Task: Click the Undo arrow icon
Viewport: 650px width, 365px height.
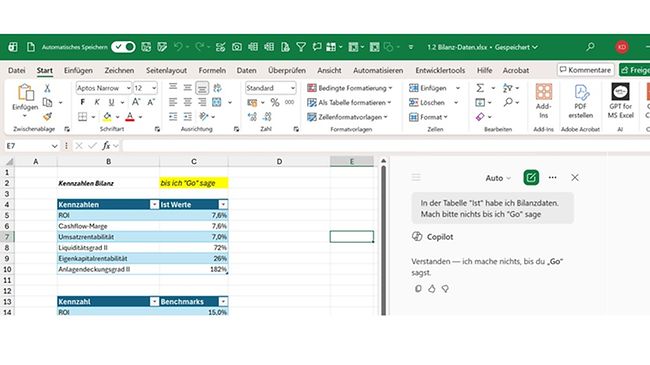Action: coord(178,47)
